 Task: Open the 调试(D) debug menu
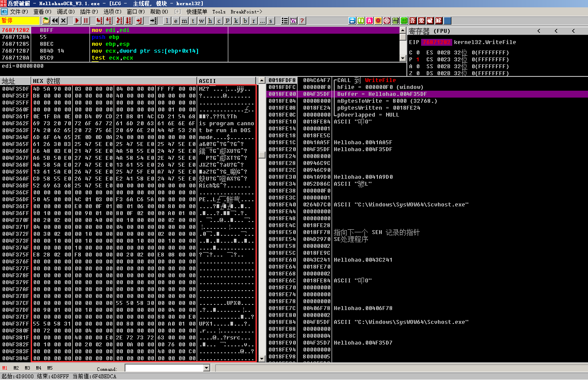pyautogui.click(x=65, y=12)
